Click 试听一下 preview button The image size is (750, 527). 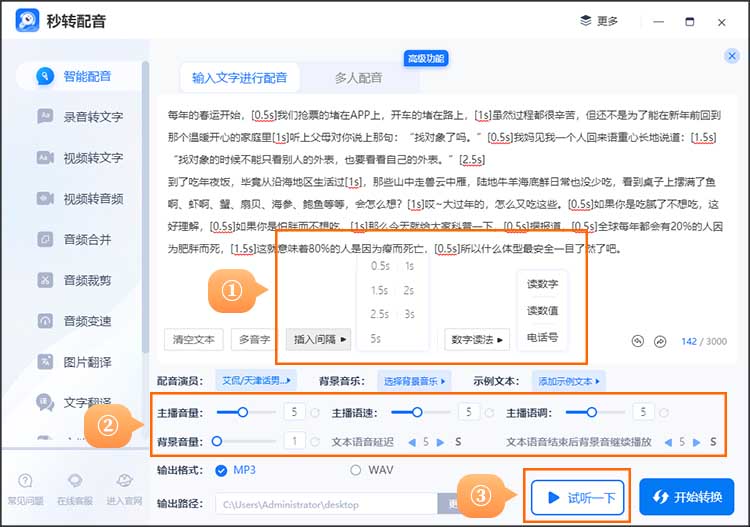point(577,497)
